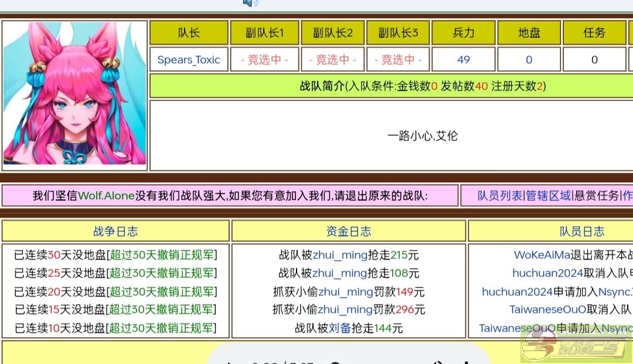Select the 战争日志 header
The image size is (633, 364).
pyautogui.click(x=115, y=231)
